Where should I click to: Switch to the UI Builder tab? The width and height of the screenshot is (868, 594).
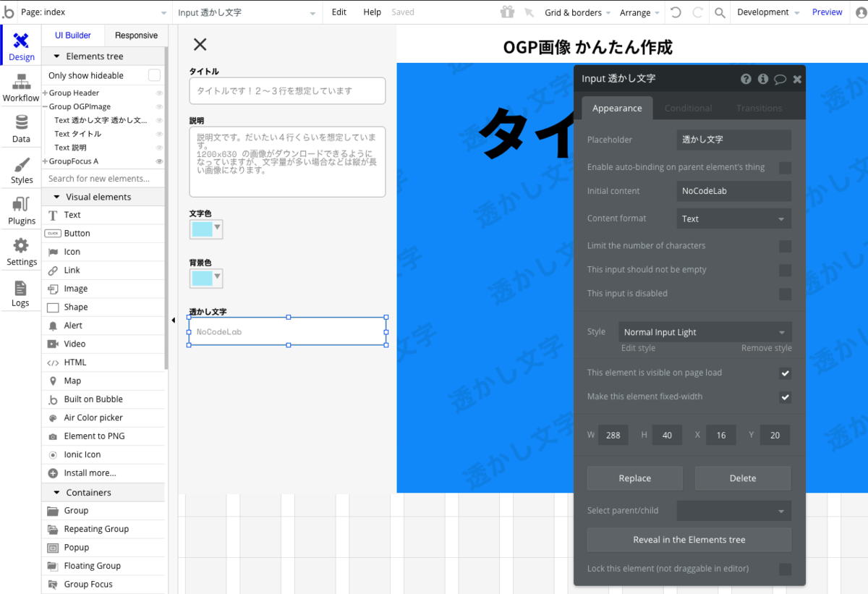73,35
